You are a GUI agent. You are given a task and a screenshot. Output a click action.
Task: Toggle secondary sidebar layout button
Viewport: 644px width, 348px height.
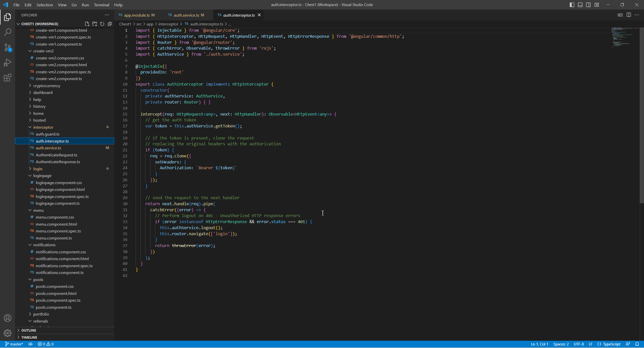click(x=588, y=5)
